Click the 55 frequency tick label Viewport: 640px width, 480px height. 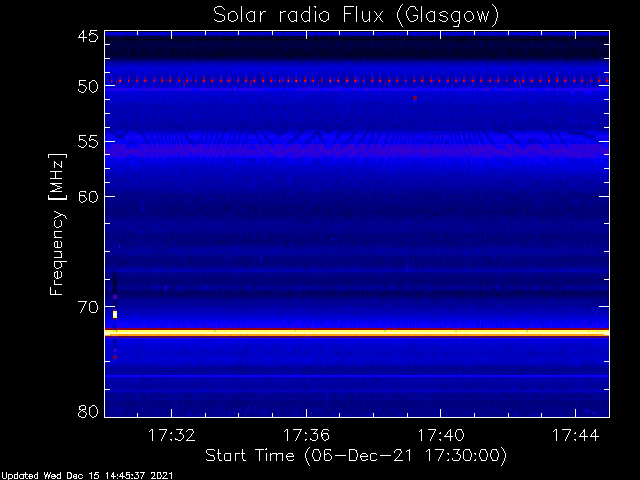[x=88, y=142]
